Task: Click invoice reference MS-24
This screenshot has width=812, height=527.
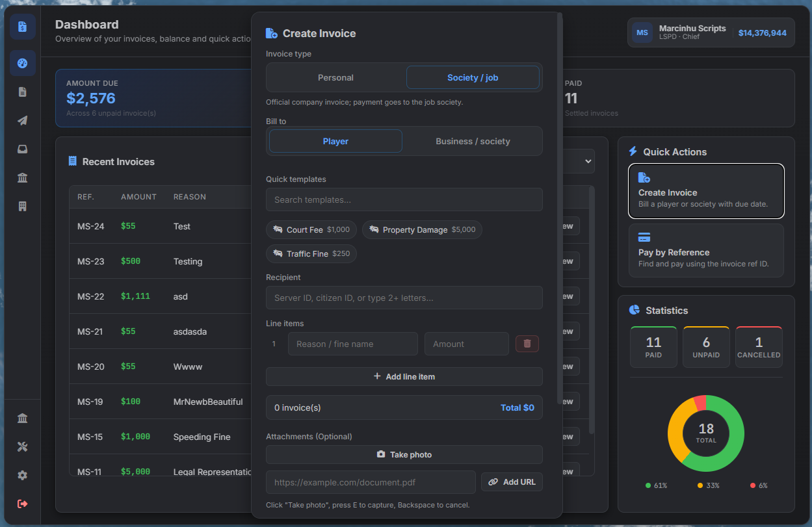Action: point(91,226)
